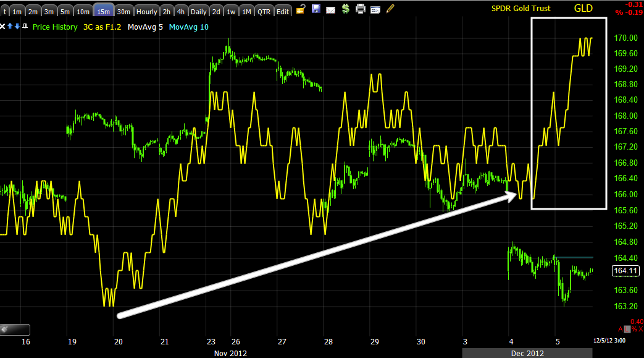Viewport: 644px width, 358px height.
Task: Switch to the 10m timeframe tab
Action: (x=83, y=11)
